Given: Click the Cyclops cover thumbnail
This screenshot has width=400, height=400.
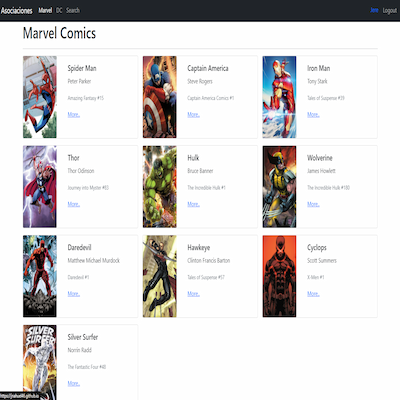Looking at the screenshot, I should [x=279, y=276].
